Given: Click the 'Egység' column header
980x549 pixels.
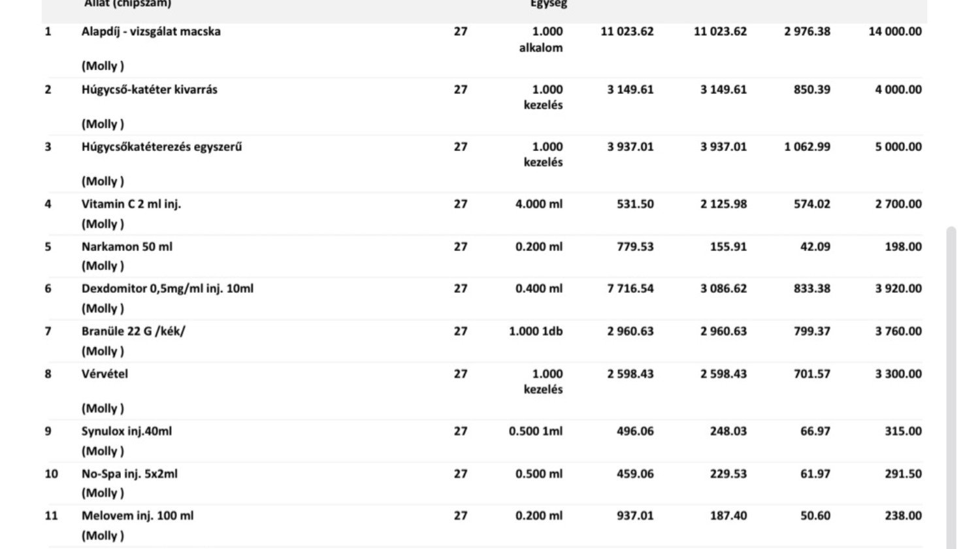Looking at the screenshot, I should click(x=548, y=4).
